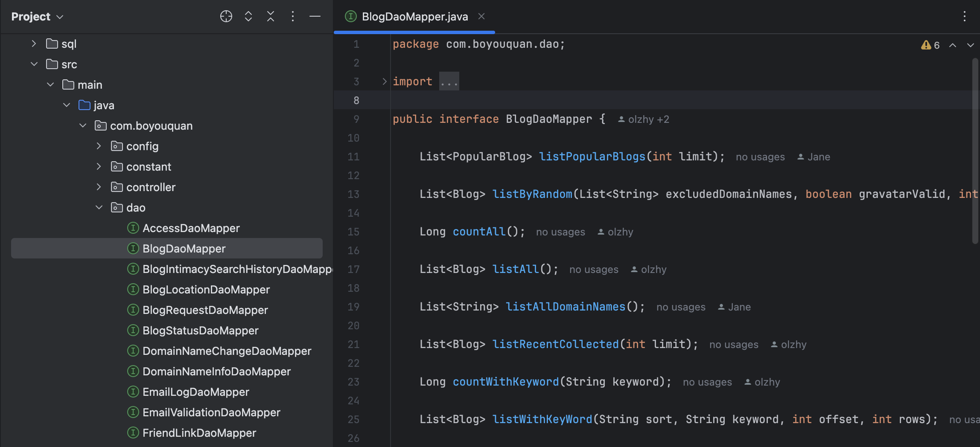Open editor tab options menu at far right

tap(964, 17)
